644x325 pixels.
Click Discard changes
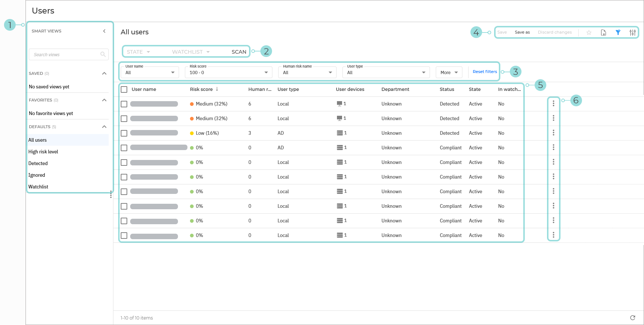click(x=555, y=32)
